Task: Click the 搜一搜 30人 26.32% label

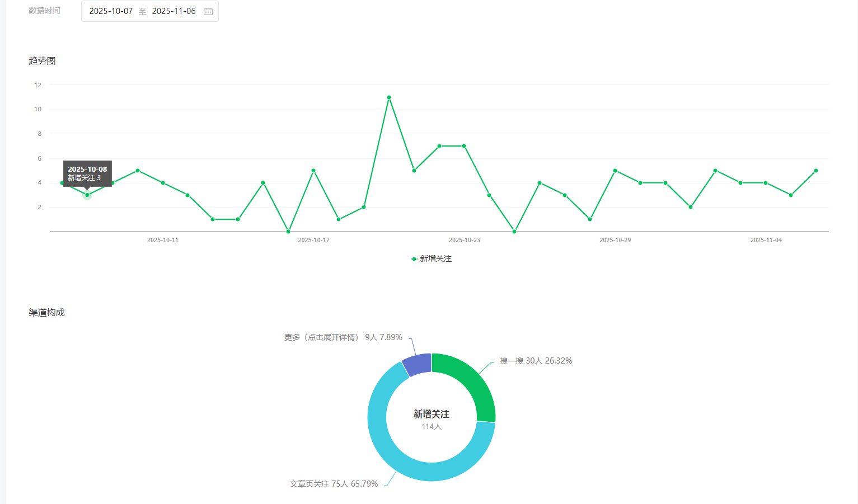Action: 536,361
